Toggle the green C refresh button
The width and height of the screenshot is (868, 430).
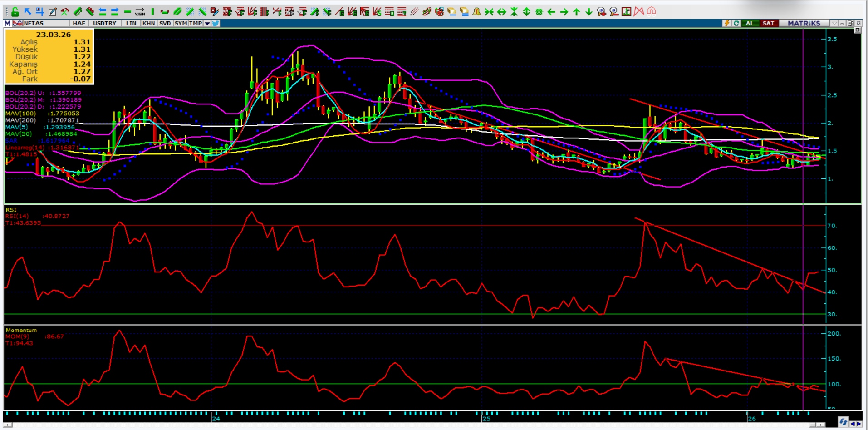(736, 23)
